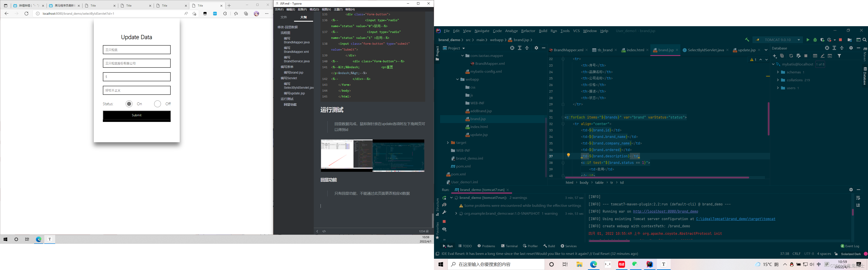
Task: Open the Event Log
Action: click(850, 246)
